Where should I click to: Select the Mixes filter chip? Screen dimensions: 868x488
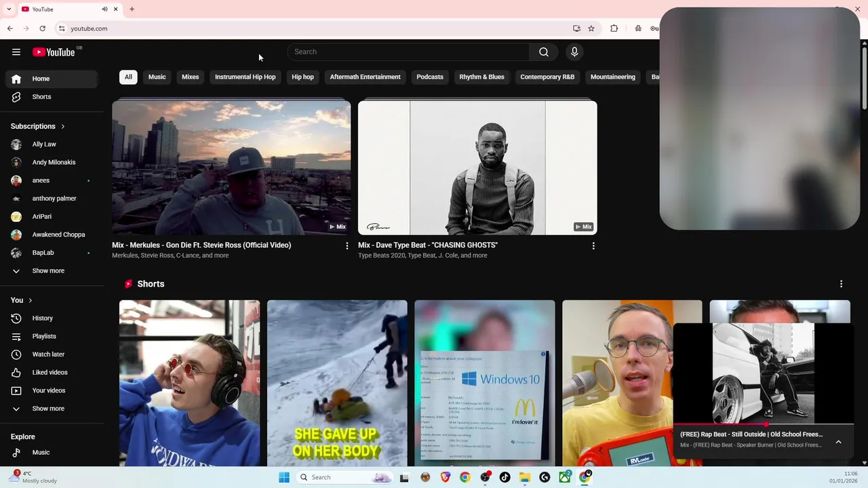click(191, 77)
